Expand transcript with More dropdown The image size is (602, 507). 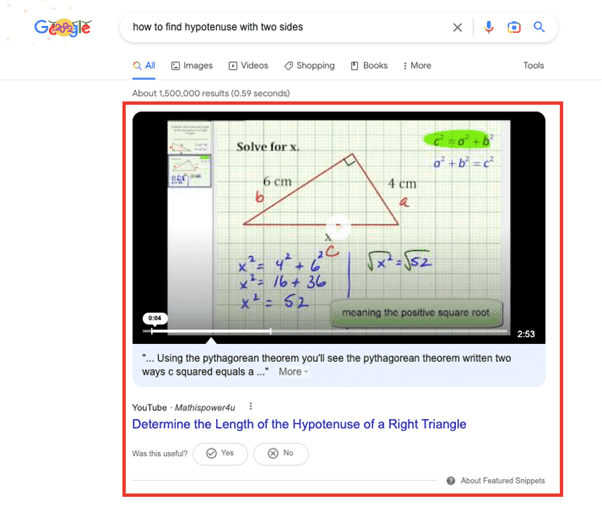point(293,372)
